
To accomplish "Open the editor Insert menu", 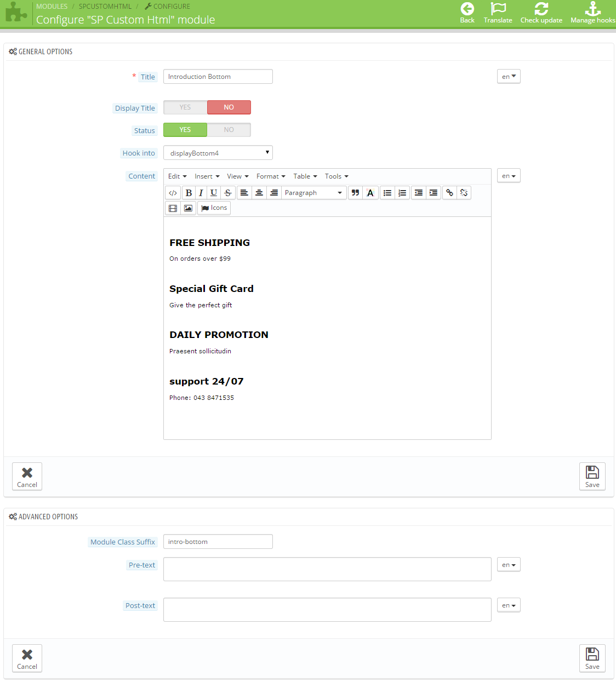I will [x=207, y=176].
